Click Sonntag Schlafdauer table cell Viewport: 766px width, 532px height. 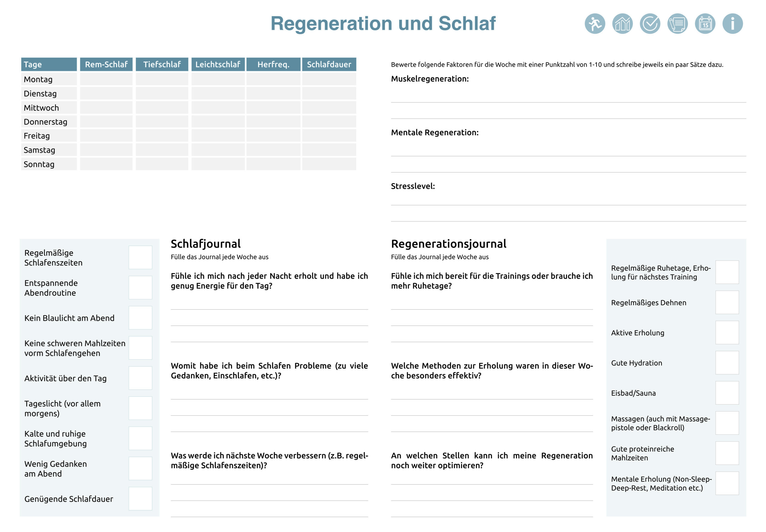click(329, 164)
